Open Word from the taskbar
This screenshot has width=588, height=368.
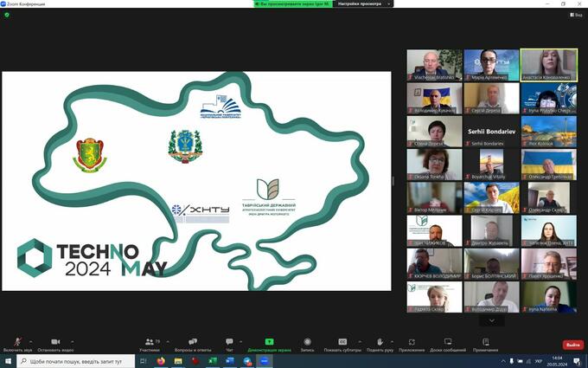pyautogui.click(x=230, y=361)
